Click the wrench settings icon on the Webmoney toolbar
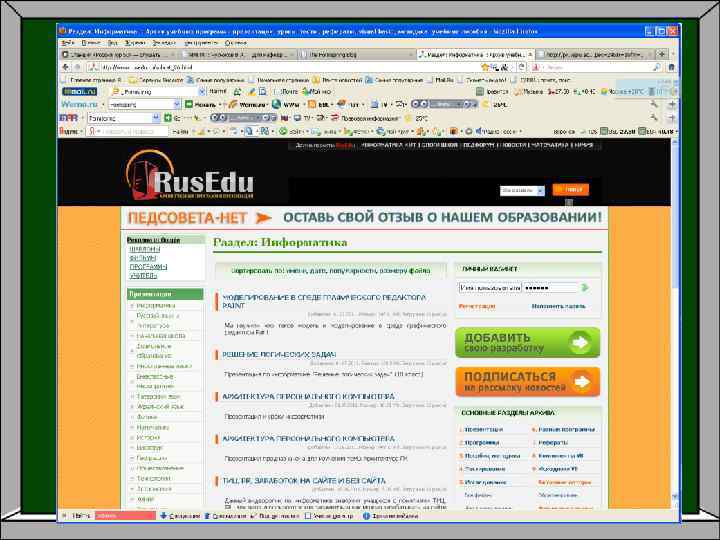The height and width of the screenshot is (540, 720). point(654,105)
